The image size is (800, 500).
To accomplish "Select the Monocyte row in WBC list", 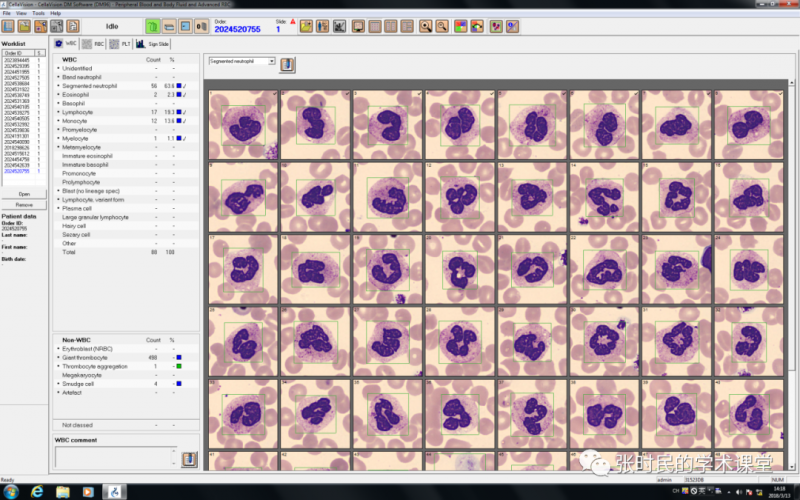I will point(126,121).
